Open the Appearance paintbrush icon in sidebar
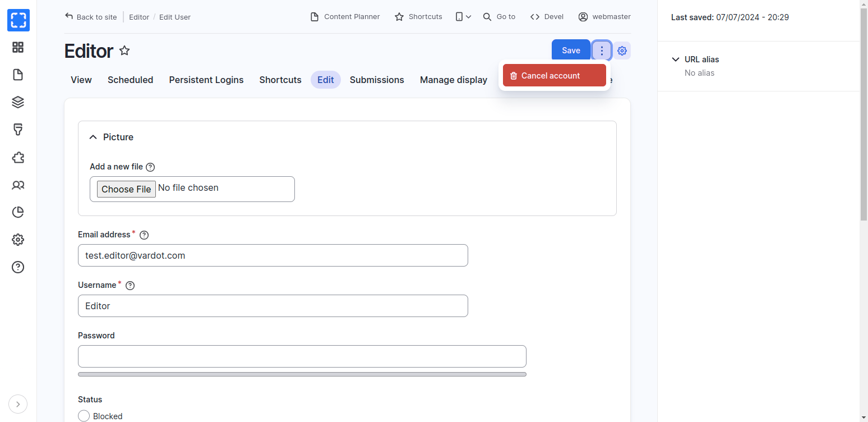Screen dimensions: 868x422 [x=18, y=130]
